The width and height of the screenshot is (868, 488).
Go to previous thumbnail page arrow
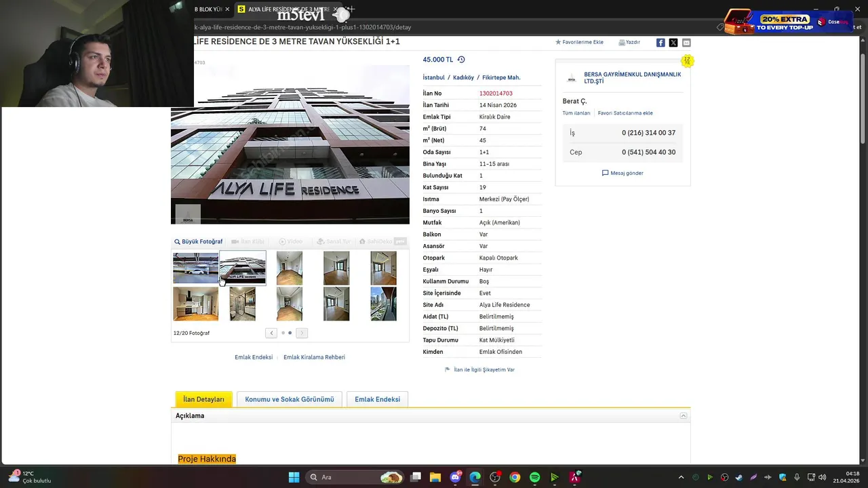[271, 333]
